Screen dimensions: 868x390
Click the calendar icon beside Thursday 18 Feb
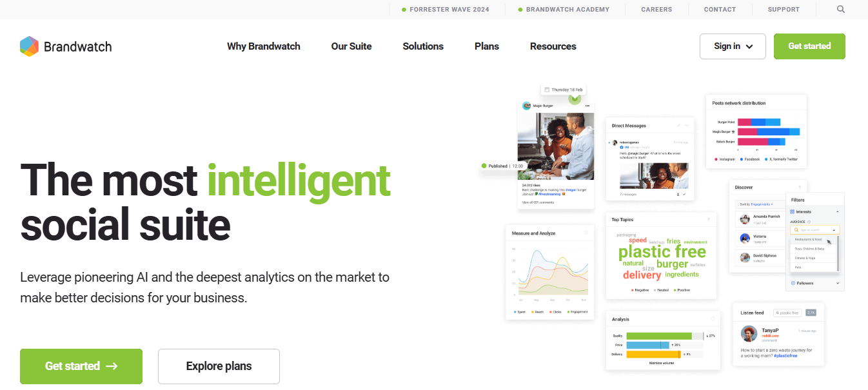click(x=547, y=90)
